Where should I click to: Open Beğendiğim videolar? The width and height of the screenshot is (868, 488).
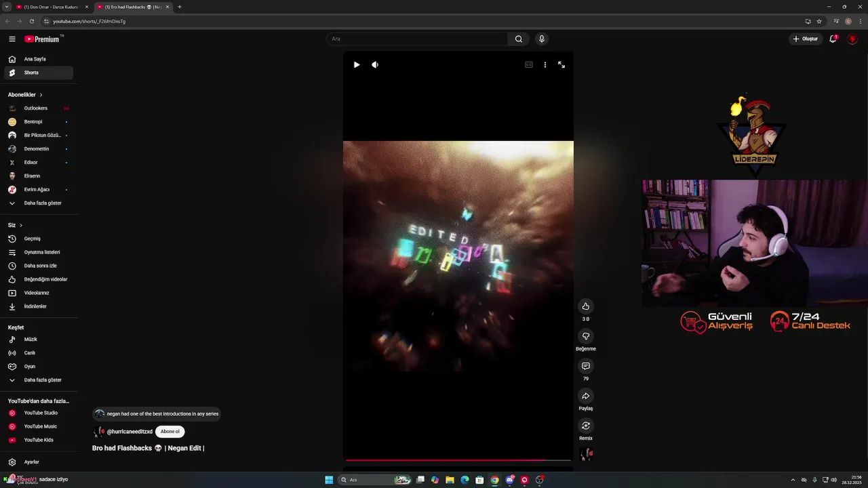pos(39,279)
